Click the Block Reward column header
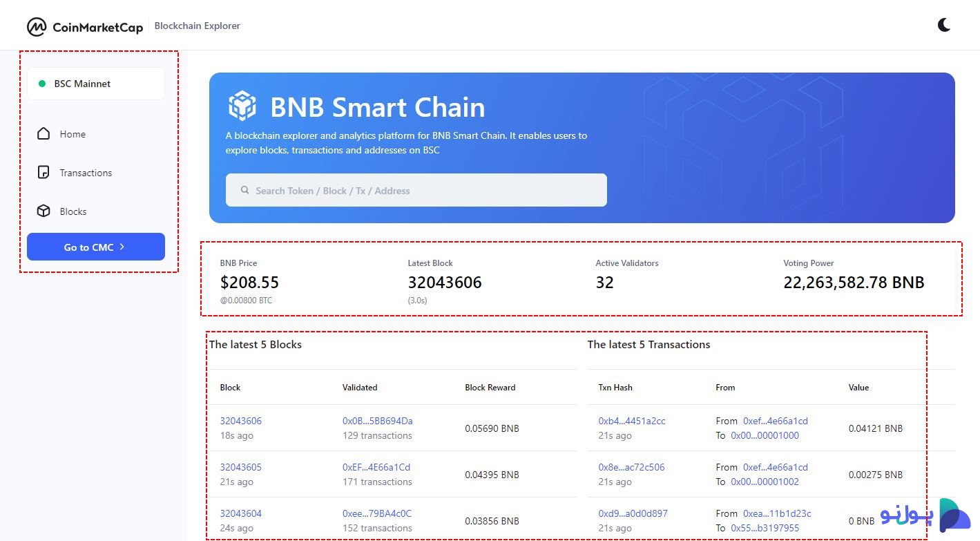Image resolution: width=980 pixels, height=541 pixels. (490, 387)
